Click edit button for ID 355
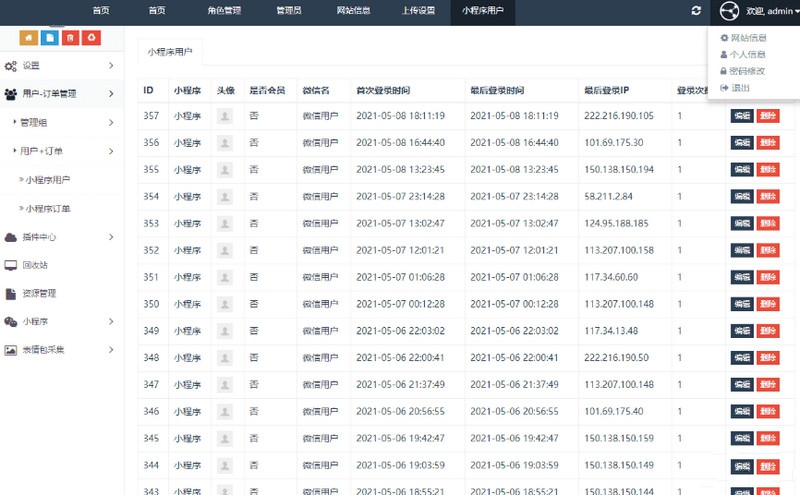The width and height of the screenshot is (800, 495). point(742,169)
